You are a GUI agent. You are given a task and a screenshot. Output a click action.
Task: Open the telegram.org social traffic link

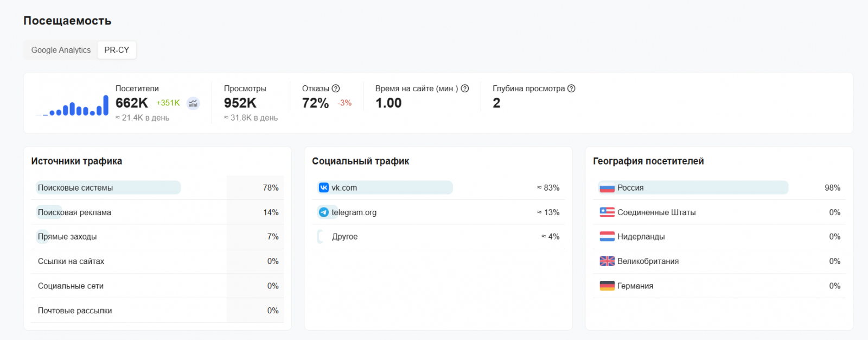[x=354, y=212]
